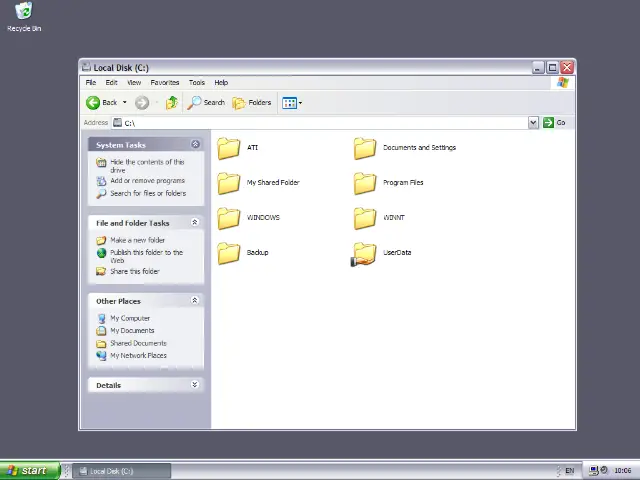
Task: Collapse the File and Folder Tasks panel
Action: [x=195, y=222]
